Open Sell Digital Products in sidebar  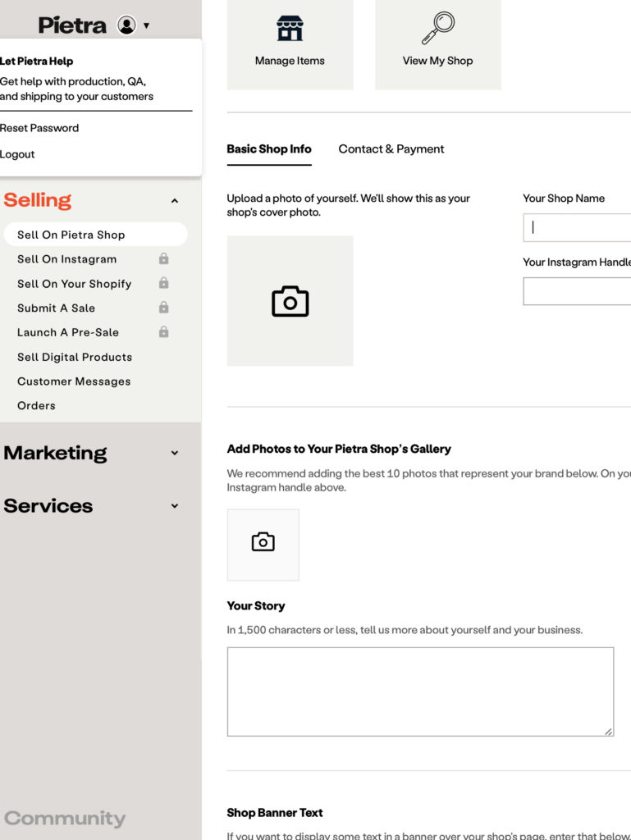pos(75,357)
